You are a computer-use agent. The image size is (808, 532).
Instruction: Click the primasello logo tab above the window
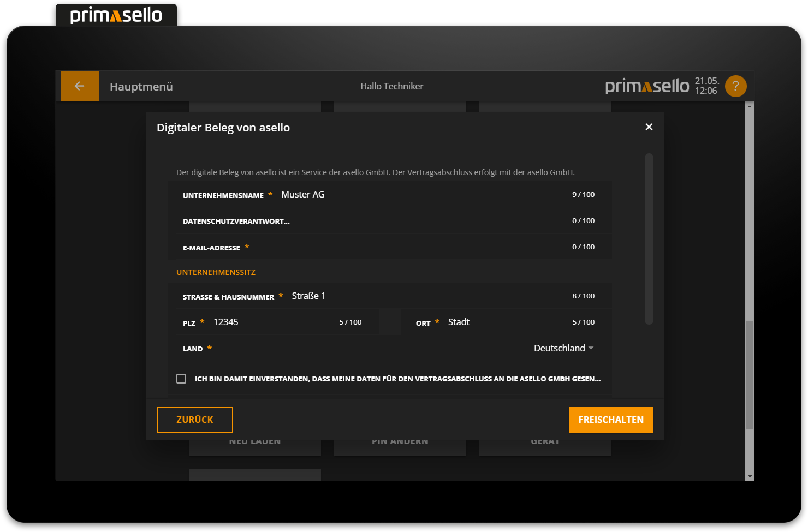pos(116,15)
